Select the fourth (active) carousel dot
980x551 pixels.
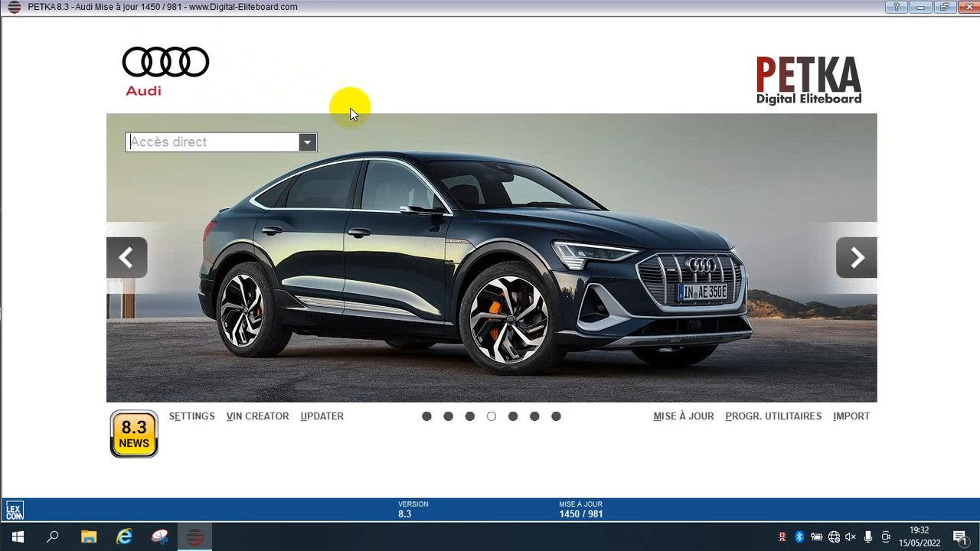click(492, 416)
